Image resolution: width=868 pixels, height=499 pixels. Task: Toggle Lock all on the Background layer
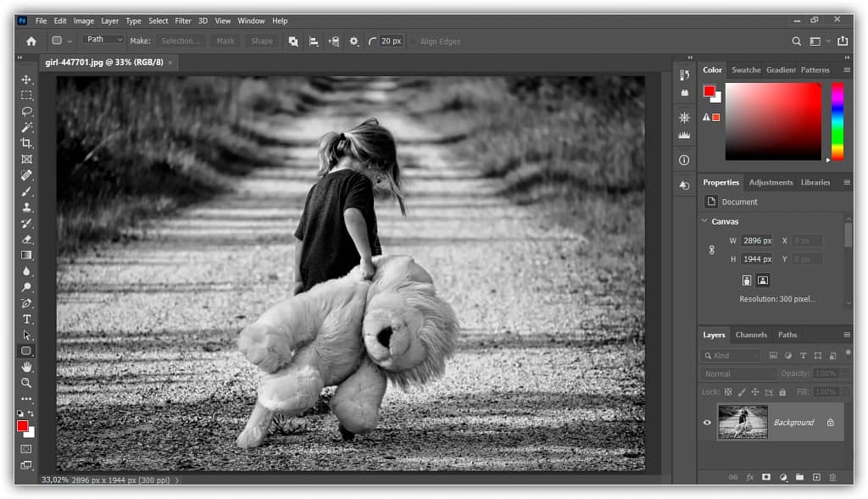(x=782, y=391)
